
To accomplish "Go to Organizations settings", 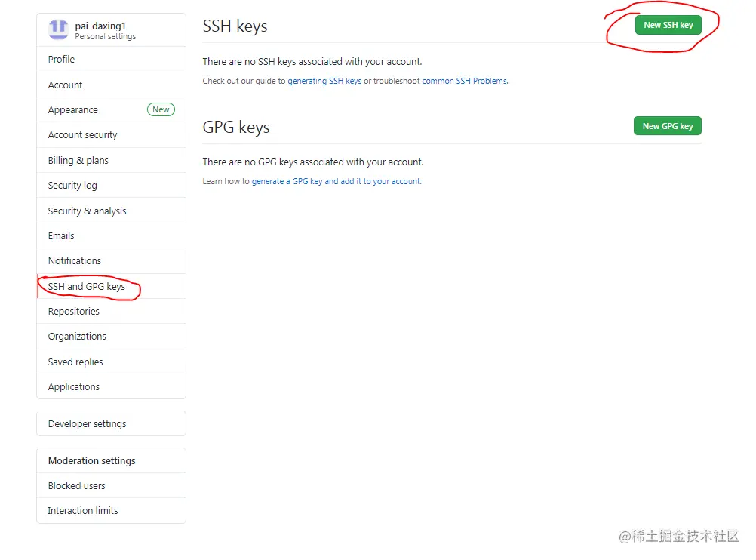I will (112, 336).
